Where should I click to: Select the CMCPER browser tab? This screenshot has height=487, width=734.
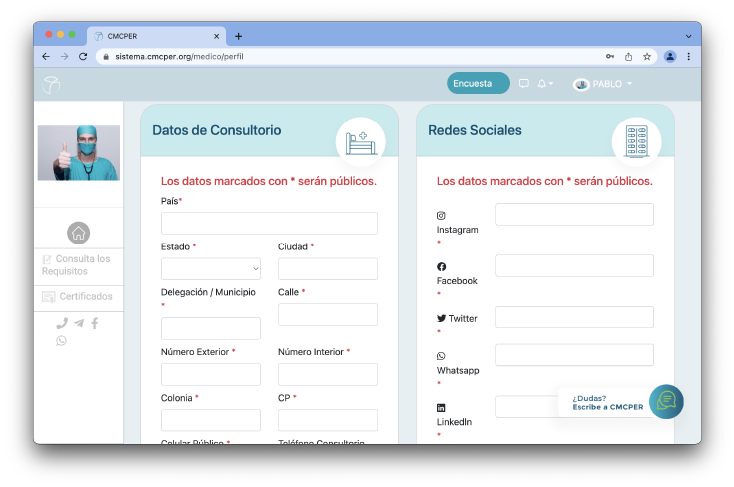point(150,35)
